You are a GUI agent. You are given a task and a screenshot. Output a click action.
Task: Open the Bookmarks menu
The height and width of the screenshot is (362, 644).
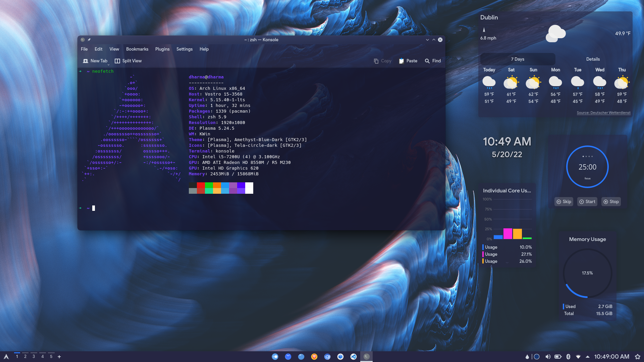137,49
